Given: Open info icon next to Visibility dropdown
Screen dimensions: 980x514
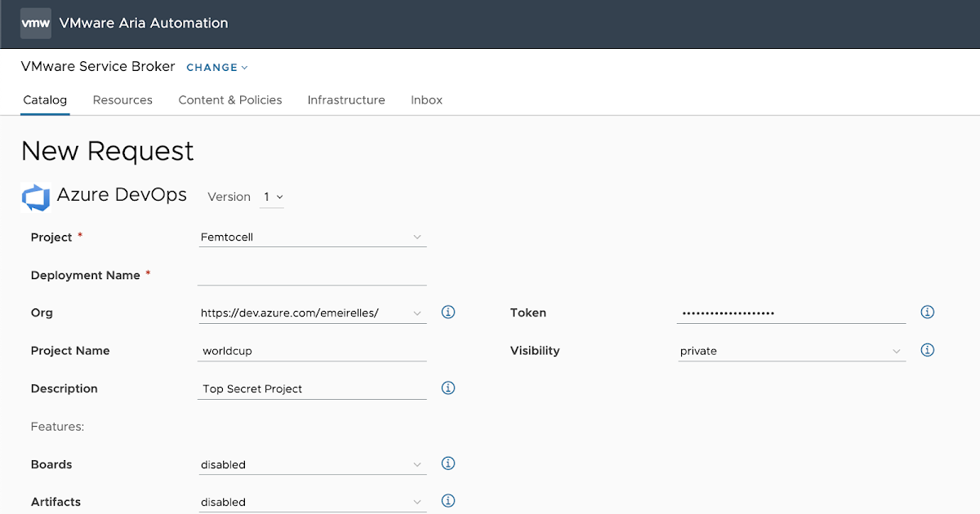Looking at the screenshot, I should pos(927,350).
